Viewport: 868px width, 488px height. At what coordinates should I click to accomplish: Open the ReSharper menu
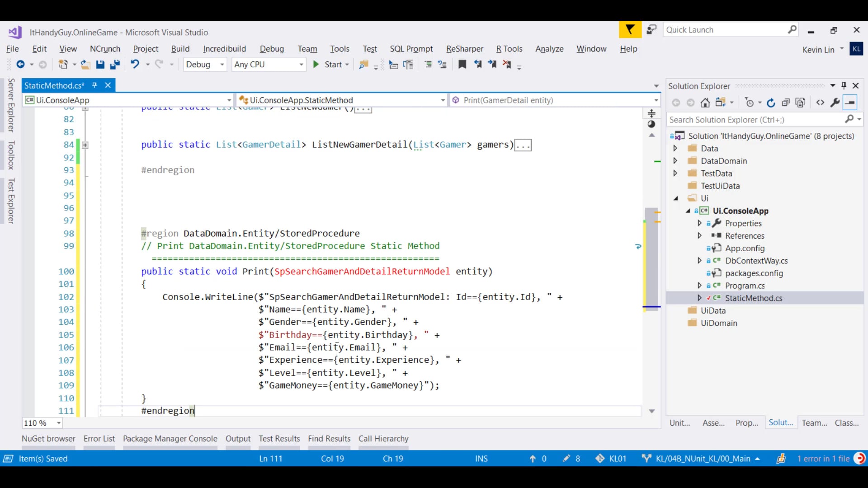click(x=464, y=49)
